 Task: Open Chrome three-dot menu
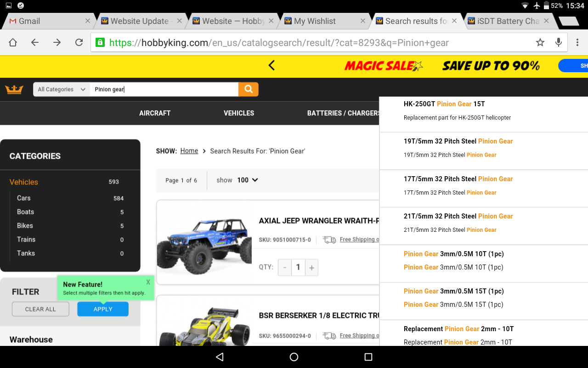(x=577, y=43)
